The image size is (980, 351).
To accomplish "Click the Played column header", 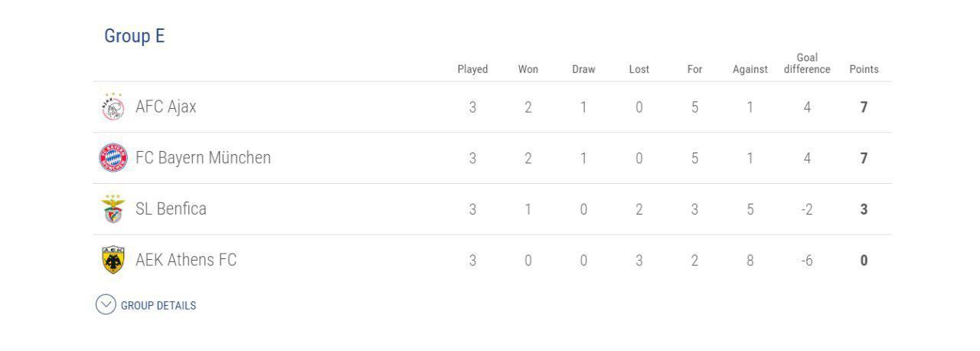I will (472, 69).
